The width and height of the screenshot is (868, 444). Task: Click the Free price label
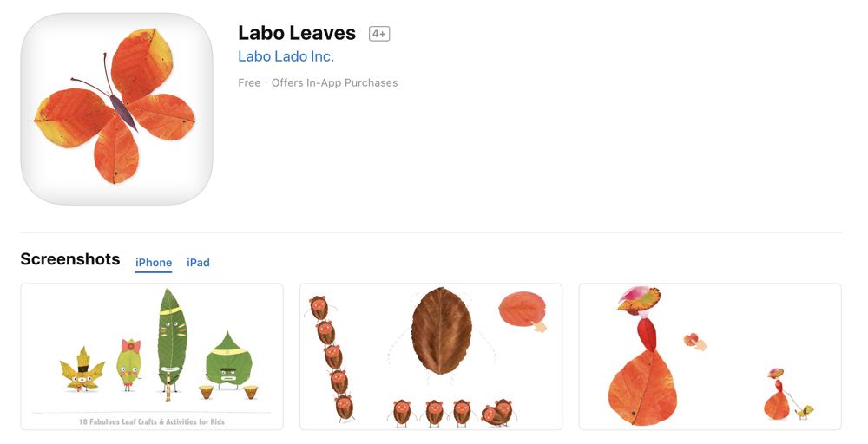[249, 83]
